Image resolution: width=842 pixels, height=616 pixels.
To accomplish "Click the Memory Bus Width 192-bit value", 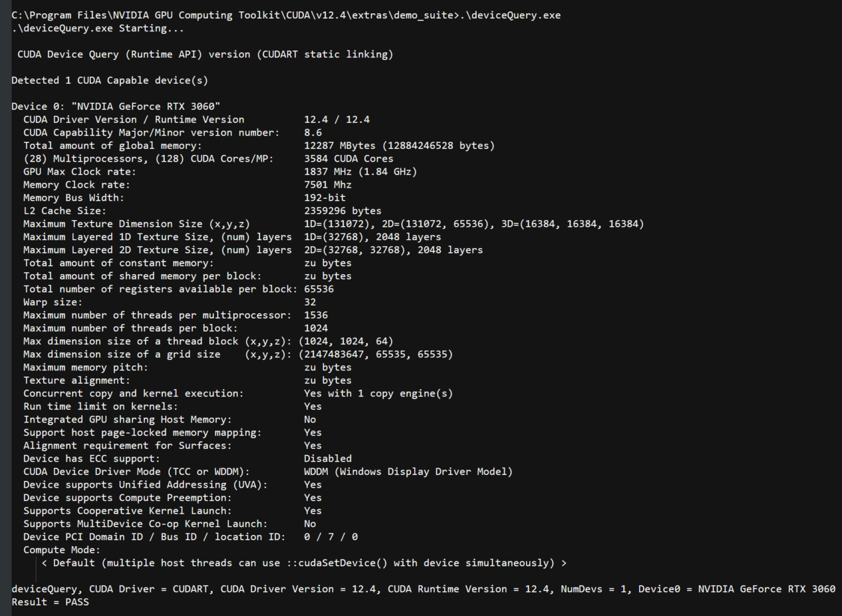I will pyautogui.click(x=325, y=198).
